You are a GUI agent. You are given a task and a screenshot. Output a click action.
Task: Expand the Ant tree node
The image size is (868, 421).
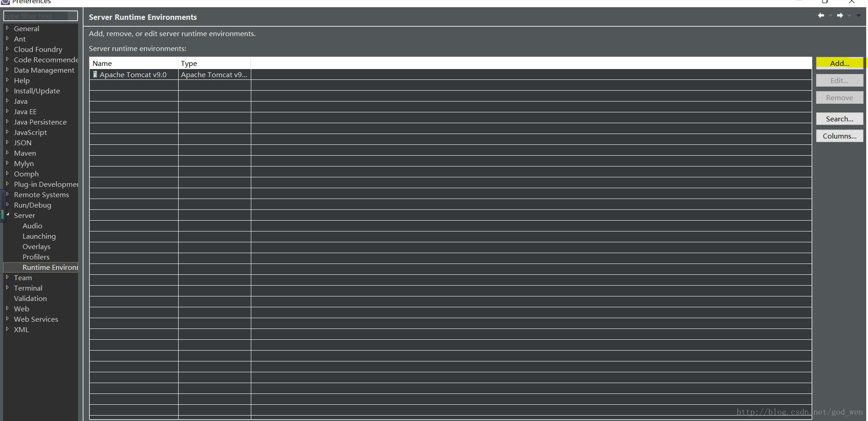point(7,38)
